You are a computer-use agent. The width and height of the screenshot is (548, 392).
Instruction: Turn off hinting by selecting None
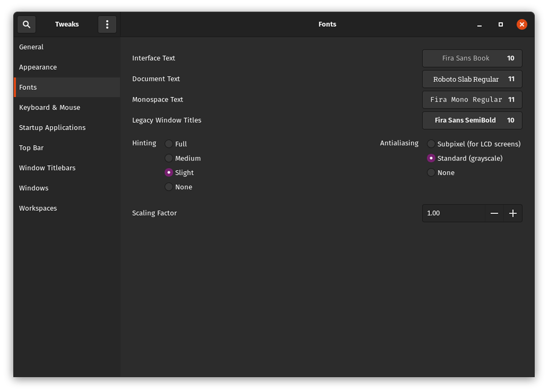point(169,187)
